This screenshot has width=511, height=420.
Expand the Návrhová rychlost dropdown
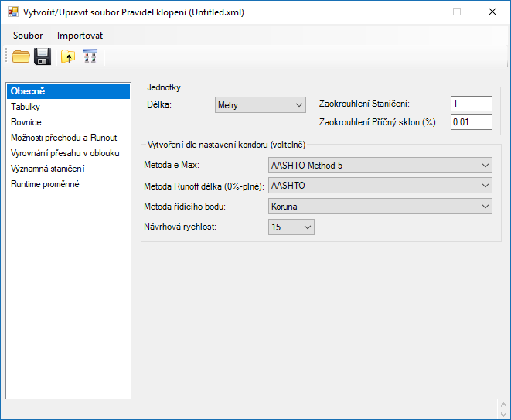click(291, 227)
